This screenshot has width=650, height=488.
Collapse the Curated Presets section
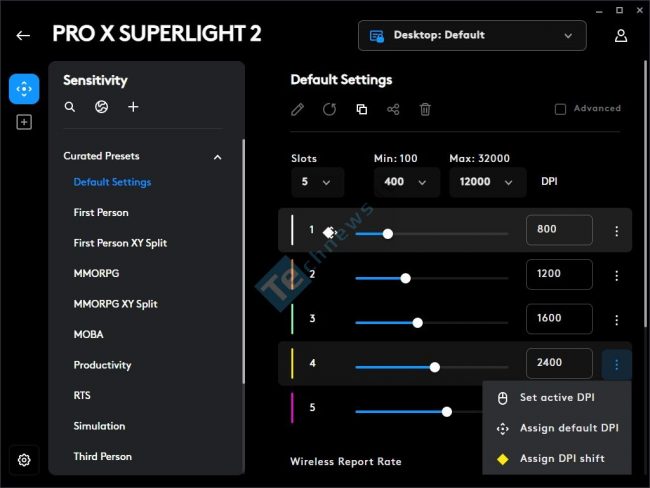pyautogui.click(x=218, y=157)
